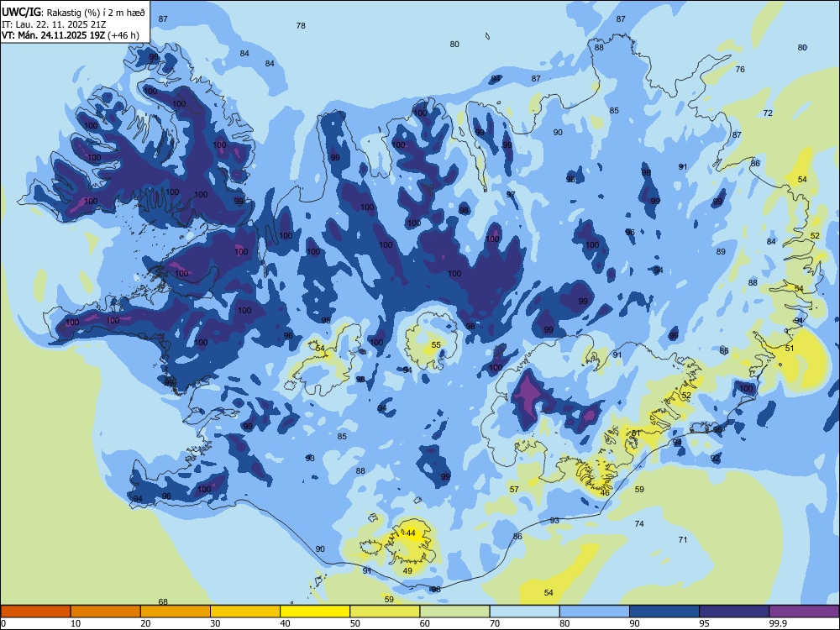Select the 'IT: Lau. 22. 11. 2025 21Z' line

[54, 24]
